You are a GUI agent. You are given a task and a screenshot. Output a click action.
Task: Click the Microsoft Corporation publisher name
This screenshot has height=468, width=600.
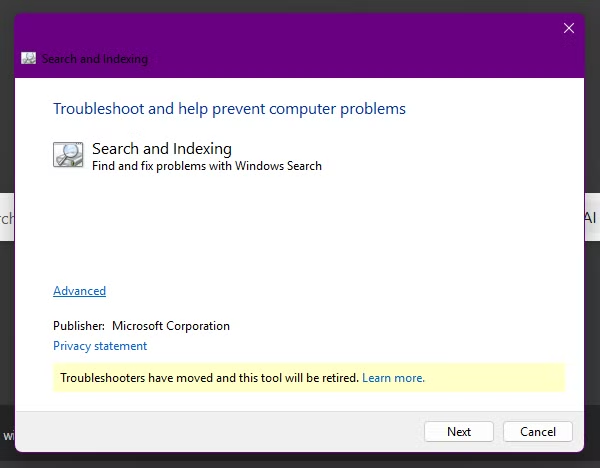point(170,326)
